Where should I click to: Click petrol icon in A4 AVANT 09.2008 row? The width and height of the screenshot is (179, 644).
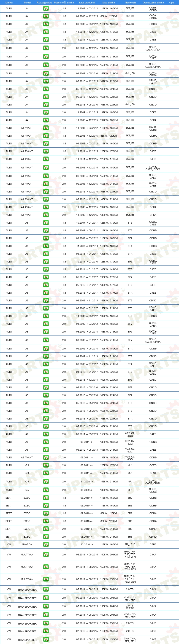point(46,143)
